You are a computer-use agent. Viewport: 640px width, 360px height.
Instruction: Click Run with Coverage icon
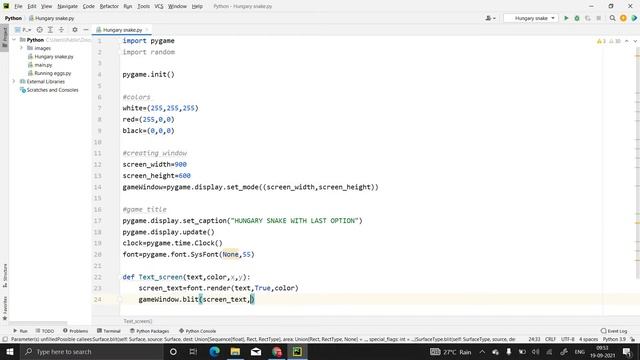pos(588,18)
